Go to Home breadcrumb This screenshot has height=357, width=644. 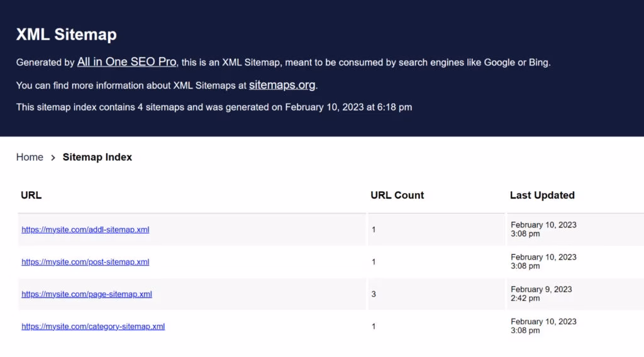[x=30, y=157]
